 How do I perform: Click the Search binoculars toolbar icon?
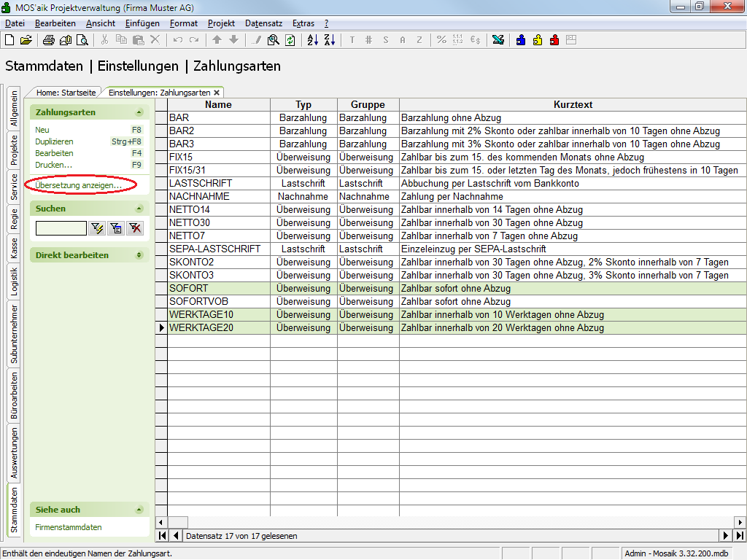pos(273,41)
